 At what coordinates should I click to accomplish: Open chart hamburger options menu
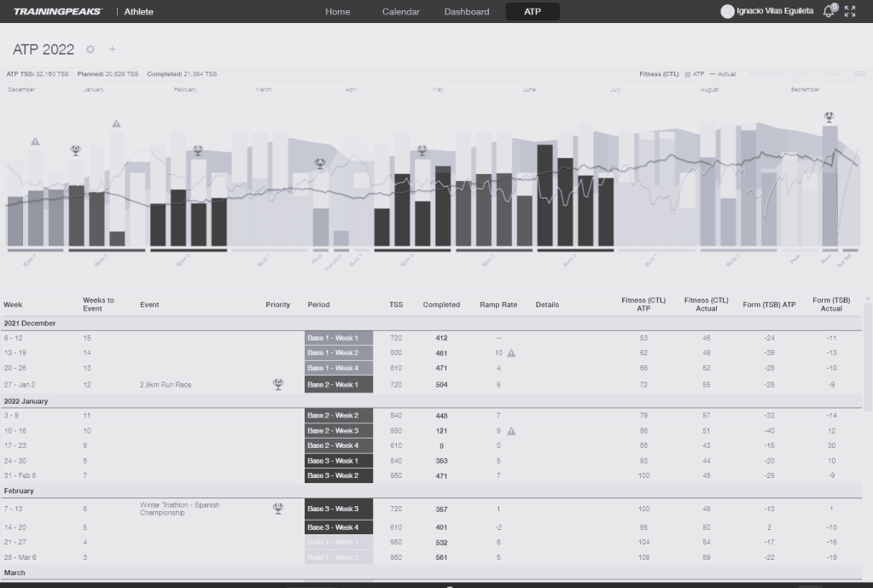(x=859, y=74)
